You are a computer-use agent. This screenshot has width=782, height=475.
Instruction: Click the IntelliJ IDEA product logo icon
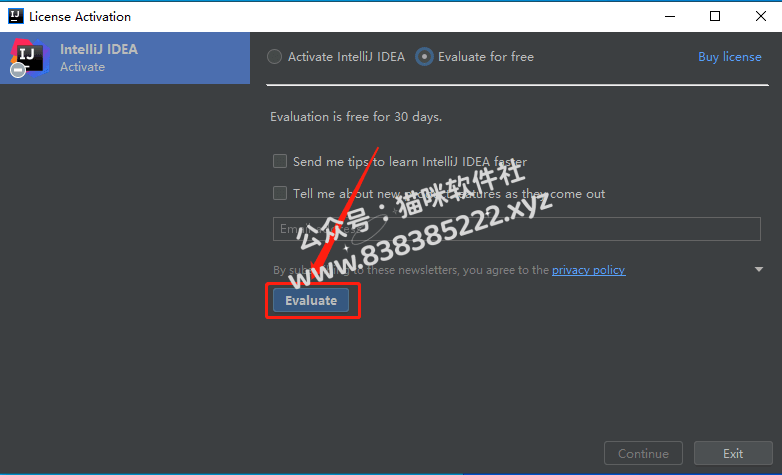click(x=29, y=58)
